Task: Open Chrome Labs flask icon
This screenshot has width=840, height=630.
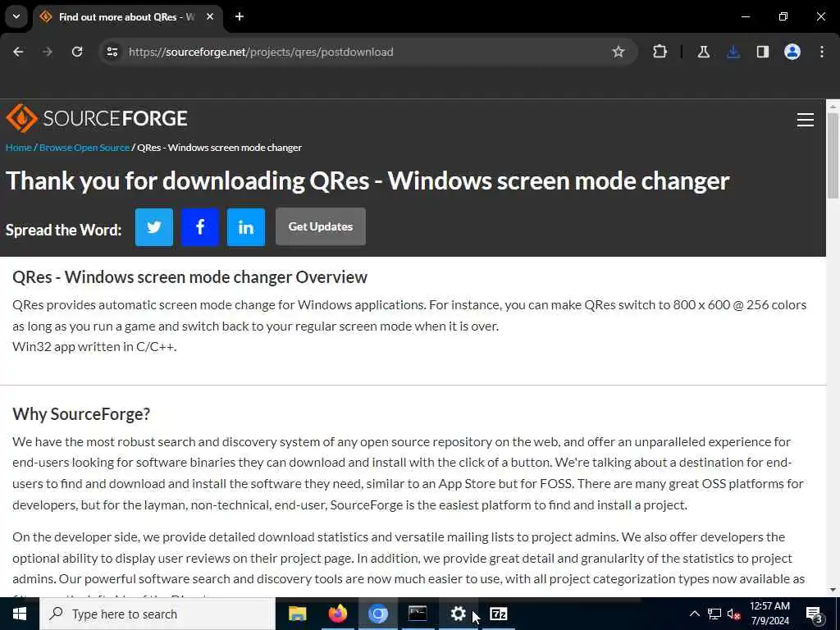Action: [x=703, y=52]
